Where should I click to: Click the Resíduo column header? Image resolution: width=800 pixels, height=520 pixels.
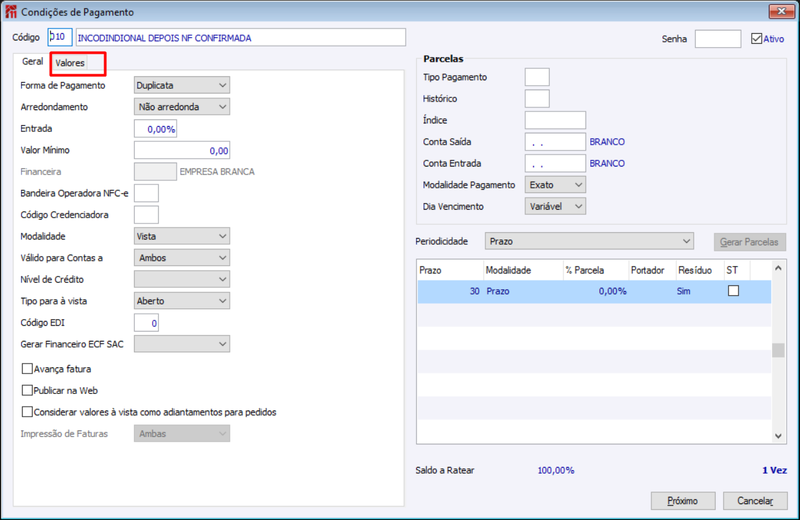tap(699, 270)
